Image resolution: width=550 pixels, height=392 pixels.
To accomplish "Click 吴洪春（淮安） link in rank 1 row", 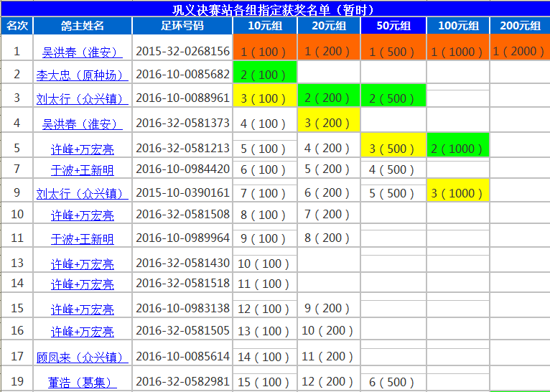I will [x=82, y=52].
